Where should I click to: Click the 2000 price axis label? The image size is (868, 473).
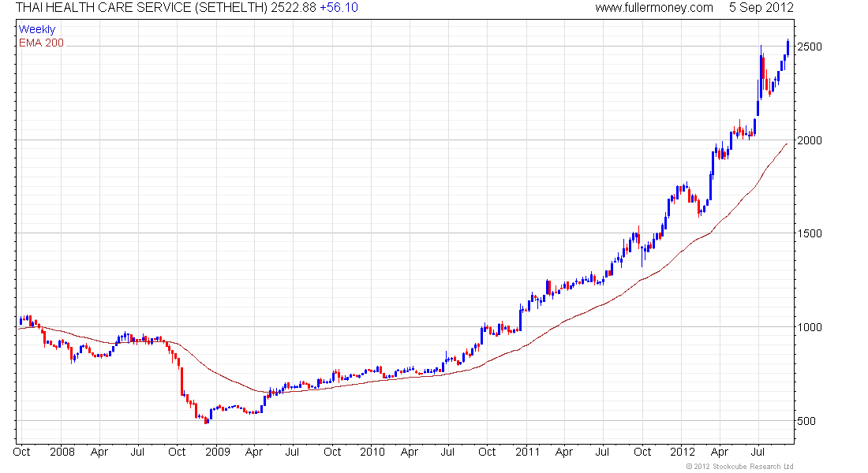[x=810, y=140]
